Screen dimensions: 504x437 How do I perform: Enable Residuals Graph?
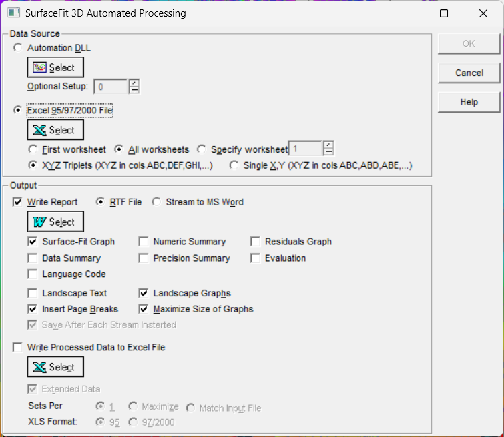[x=255, y=242]
